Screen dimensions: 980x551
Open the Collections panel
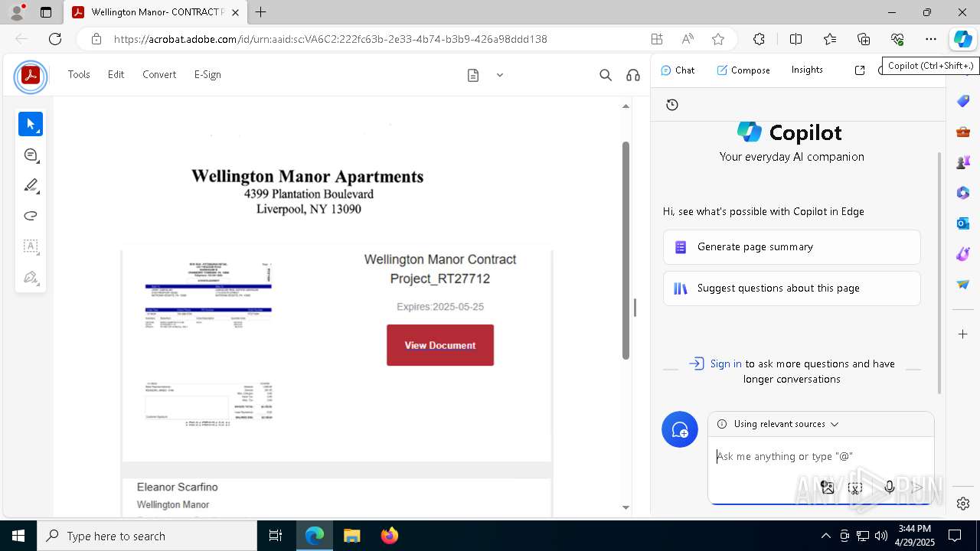coord(864,39)
